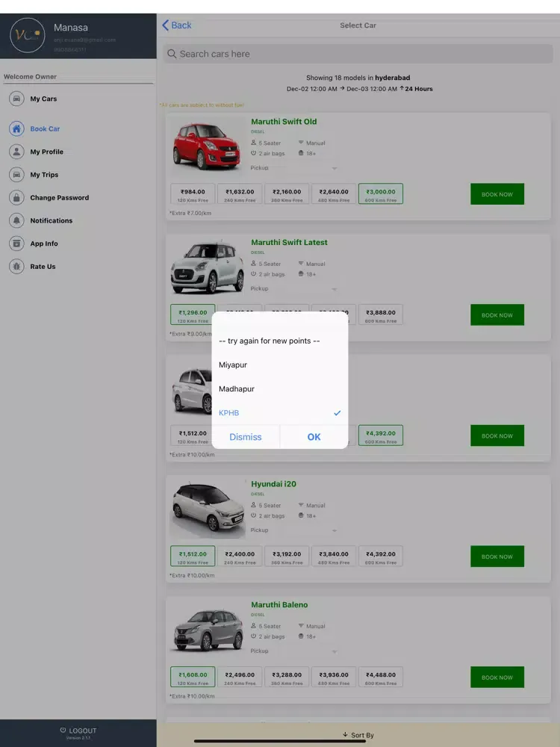560x747 pixels.
Task: Open Hyundai i20 car photo
Action: pyautogui.click(x=207, y=508)
